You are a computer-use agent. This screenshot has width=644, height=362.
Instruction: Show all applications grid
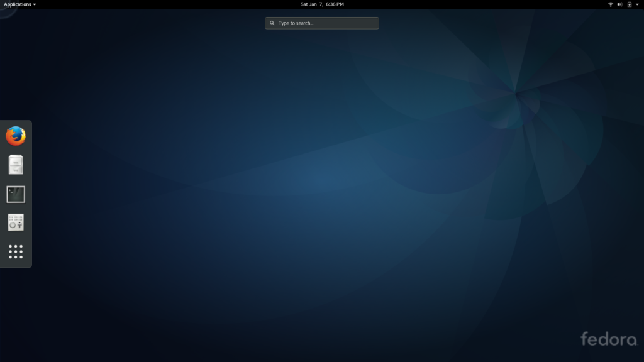tap(16, 251)
